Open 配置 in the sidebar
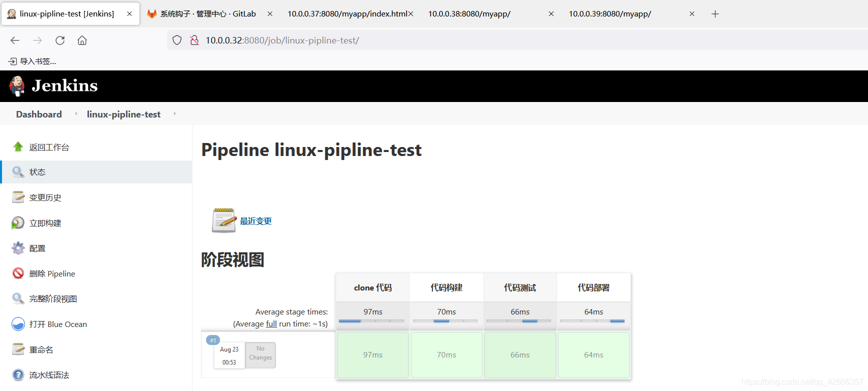This screenshot has height=391, width=868. pyautogui.click(x=37, y=248)
